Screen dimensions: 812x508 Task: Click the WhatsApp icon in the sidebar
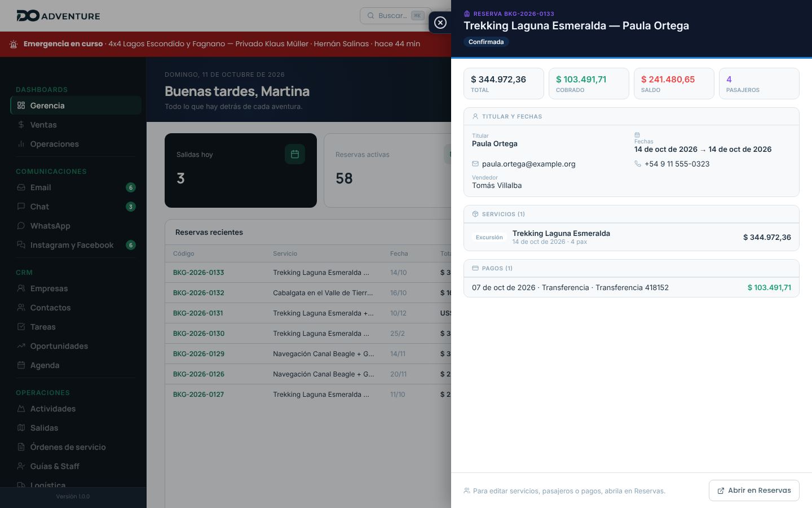click(21, 226)
